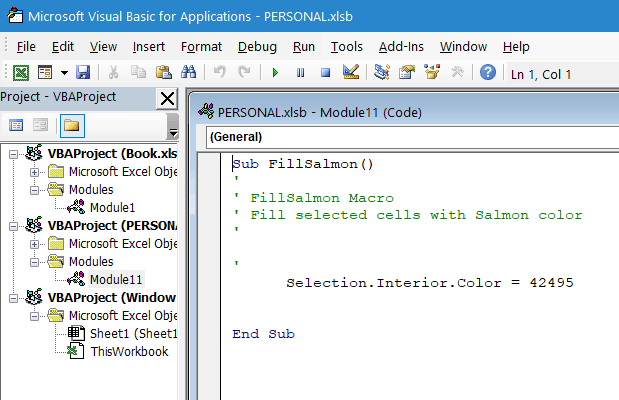This screenshot has height=400, width=619.
Task: Select Module11 in the project tree
Action: tap(116, 280)
